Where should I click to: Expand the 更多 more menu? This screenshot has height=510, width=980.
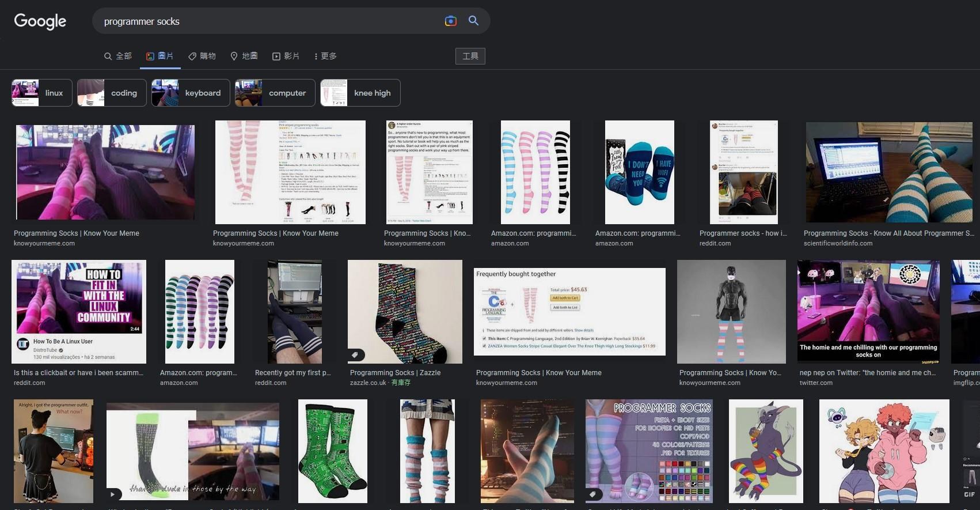(325, 56)
